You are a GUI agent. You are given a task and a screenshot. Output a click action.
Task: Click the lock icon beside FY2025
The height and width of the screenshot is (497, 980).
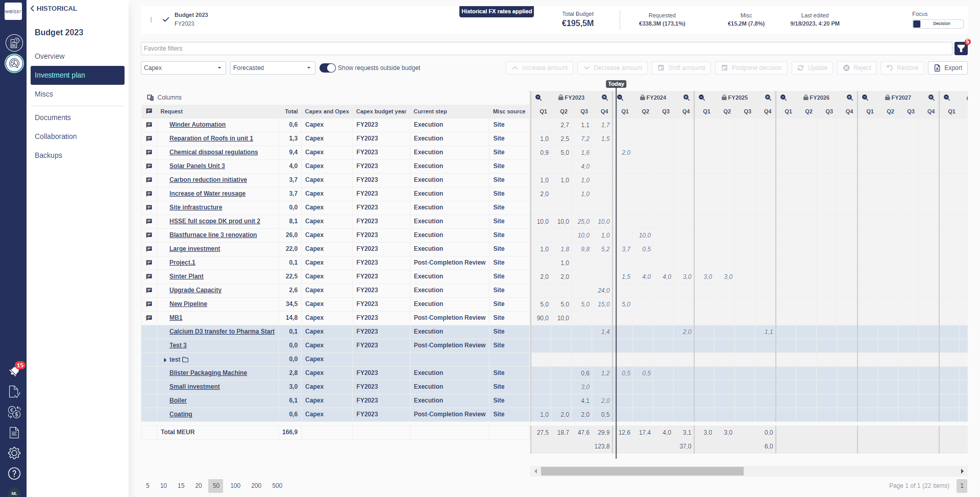pos(724,98)
